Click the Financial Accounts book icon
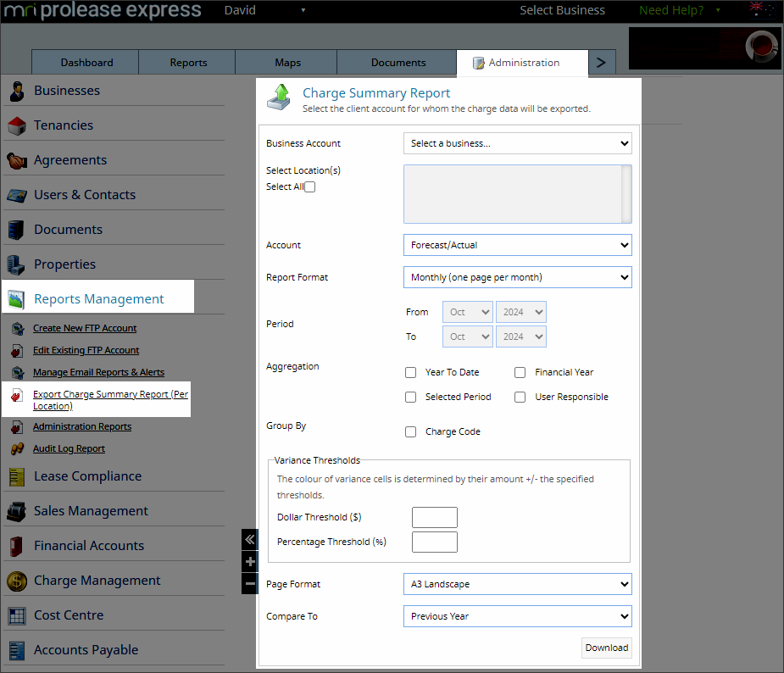Screen dimensions: 784x673 16,546
